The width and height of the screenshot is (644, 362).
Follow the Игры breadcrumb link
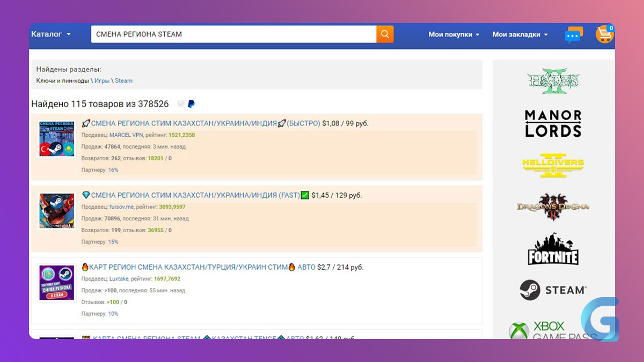102,81
